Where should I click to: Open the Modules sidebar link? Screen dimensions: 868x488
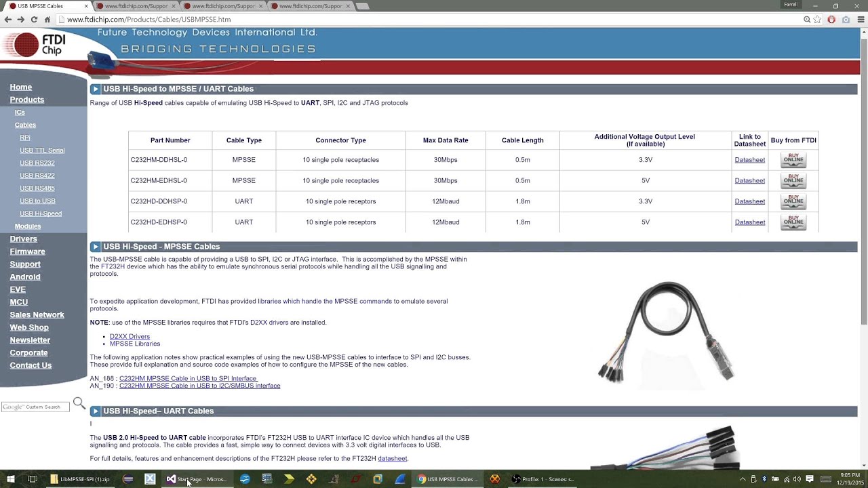pos(28,226)
